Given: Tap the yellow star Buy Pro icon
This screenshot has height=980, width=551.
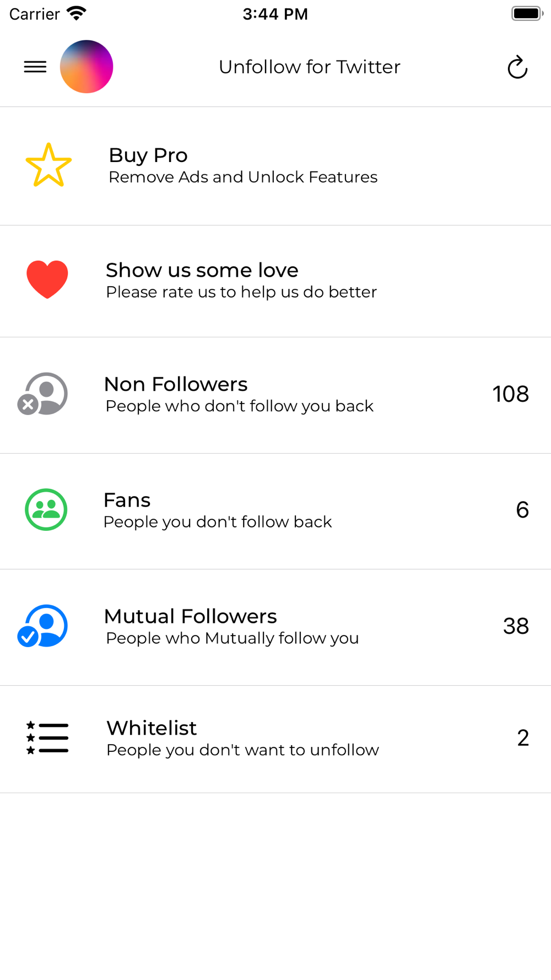Looking at the screenshot, I should [x=48, y=165].
